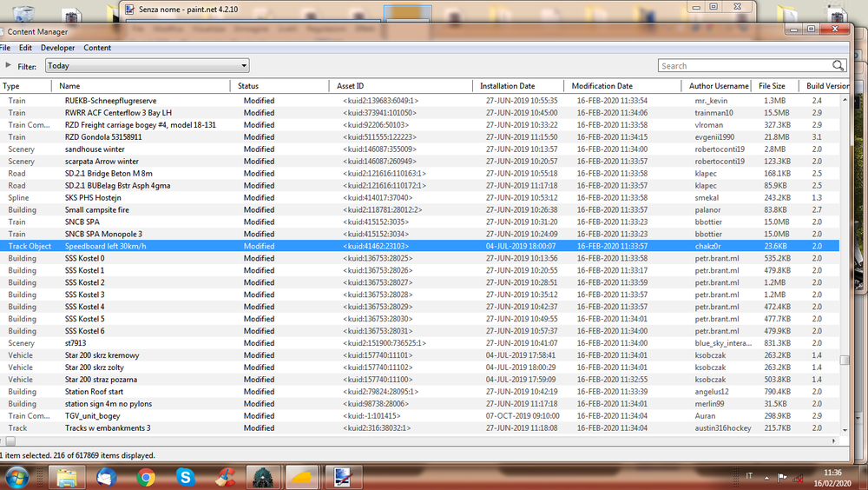Screen dimensions: 868x490
Task: Select Star 200 skrz kremowy vehicle
Action: [x=419, y=355]
